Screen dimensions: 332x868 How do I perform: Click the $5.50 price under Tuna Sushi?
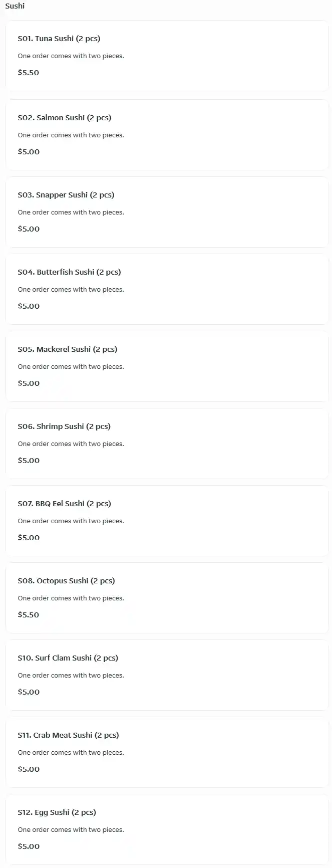pos(29,73)
